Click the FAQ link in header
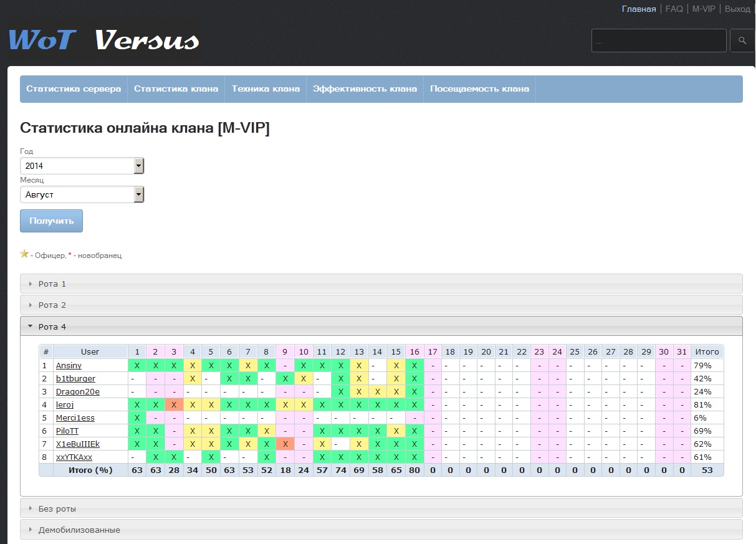The width and height of the screenshot is (756, 544). point(674,9)
